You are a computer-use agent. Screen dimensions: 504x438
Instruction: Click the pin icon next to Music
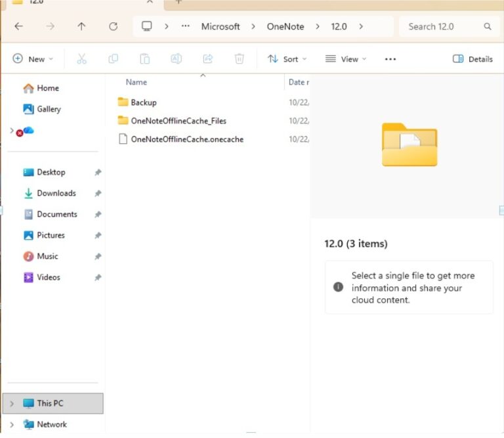pyautogui.click(x=98, y=256)
